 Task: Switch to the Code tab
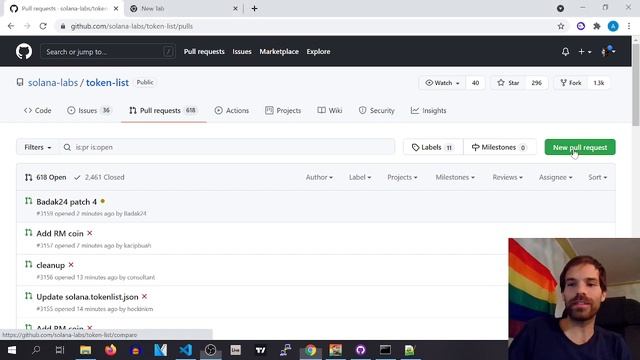[38, 111]
